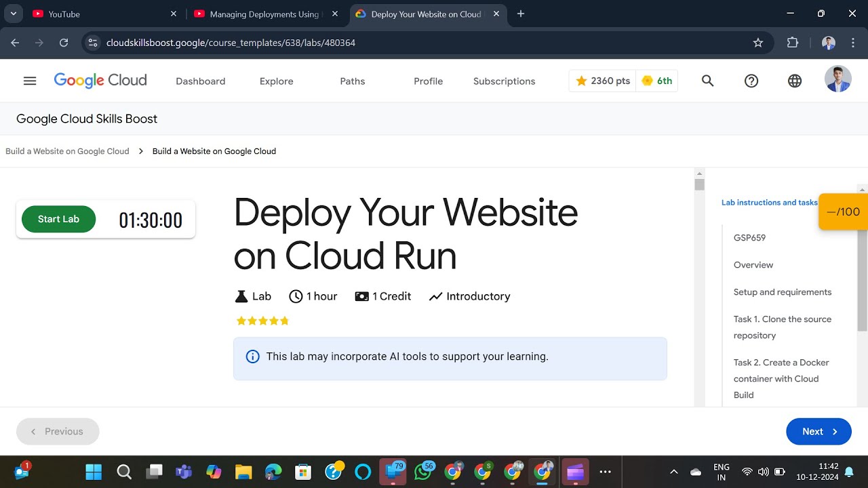This screenshot has height=488, width=868.
Task: Click the OneDrive cloud tray icon
Action: tap(696, 472)
